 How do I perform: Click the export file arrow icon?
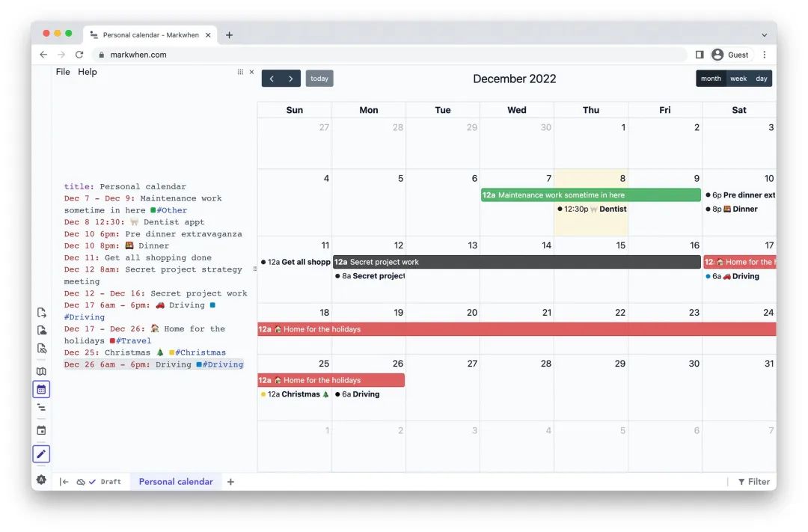point(42,313)
